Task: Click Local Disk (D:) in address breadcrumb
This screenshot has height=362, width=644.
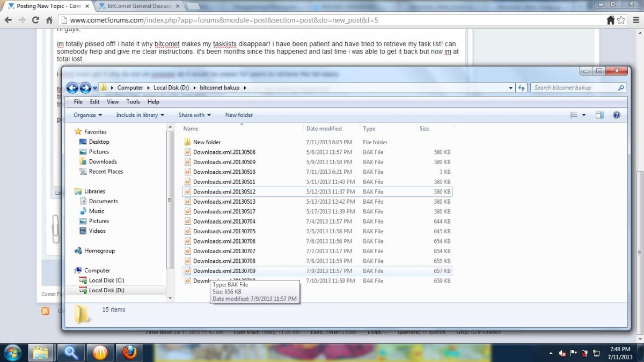Action: (172, 87)
